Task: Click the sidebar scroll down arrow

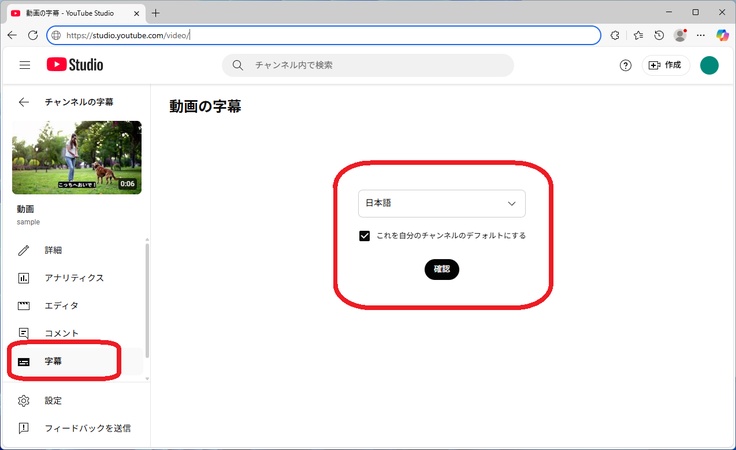Action: tap(147, 378)
